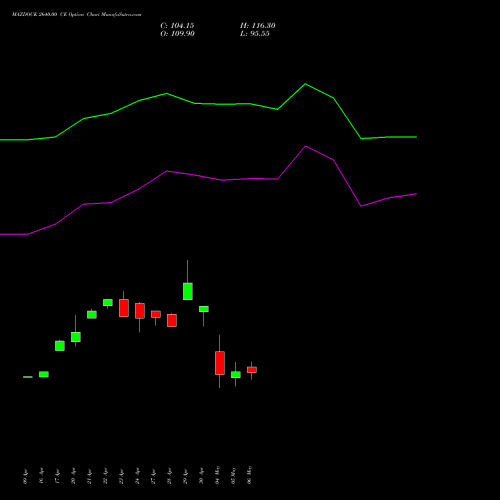The image size is (500, 500).
Task: Click the 21 Apr date label
Action: tap(90, 476)
